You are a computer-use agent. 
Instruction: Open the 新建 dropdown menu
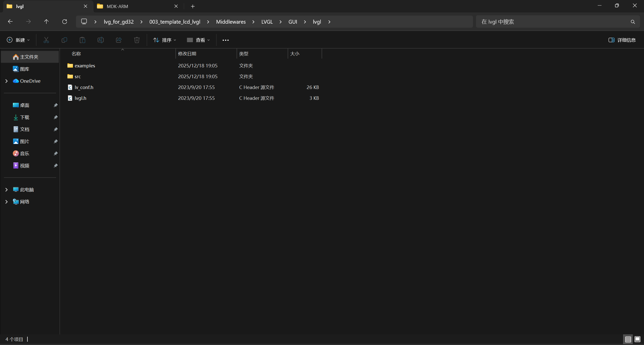pyautogui.click(x=18, y=40)
